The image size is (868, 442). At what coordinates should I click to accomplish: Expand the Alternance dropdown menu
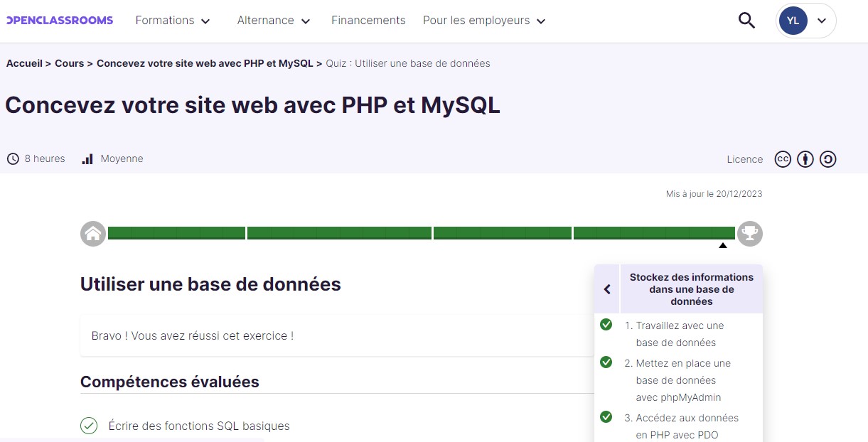(274, 21)
